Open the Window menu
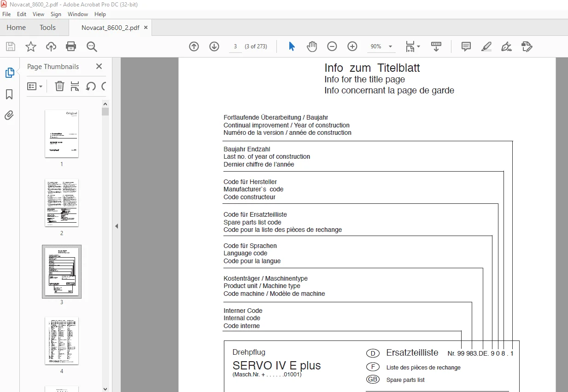The width and height of the screenshot is (568, 392). click(78, 14)
